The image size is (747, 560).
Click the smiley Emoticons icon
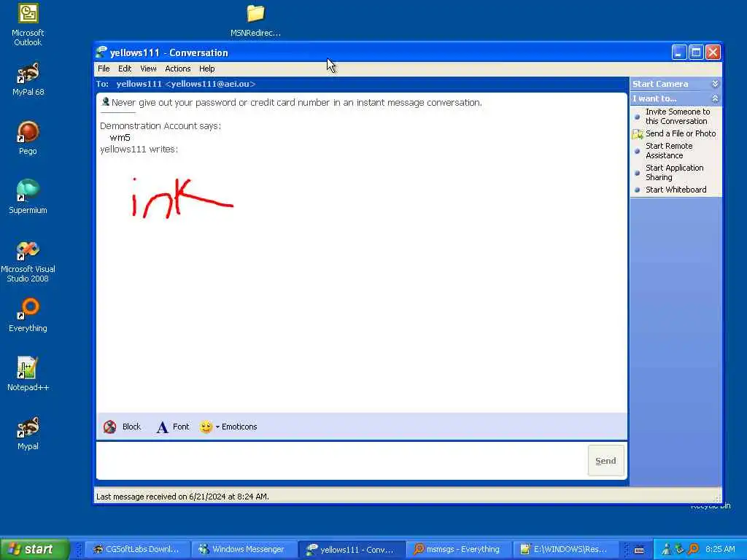(x=206, y=427)
